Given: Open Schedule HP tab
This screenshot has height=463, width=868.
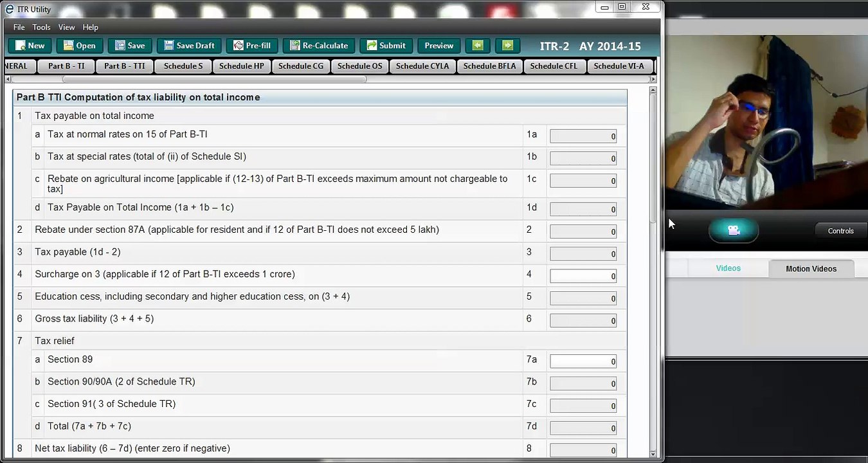Looking at the screenshot, I should pyautogui.click(x=242, y=66).
